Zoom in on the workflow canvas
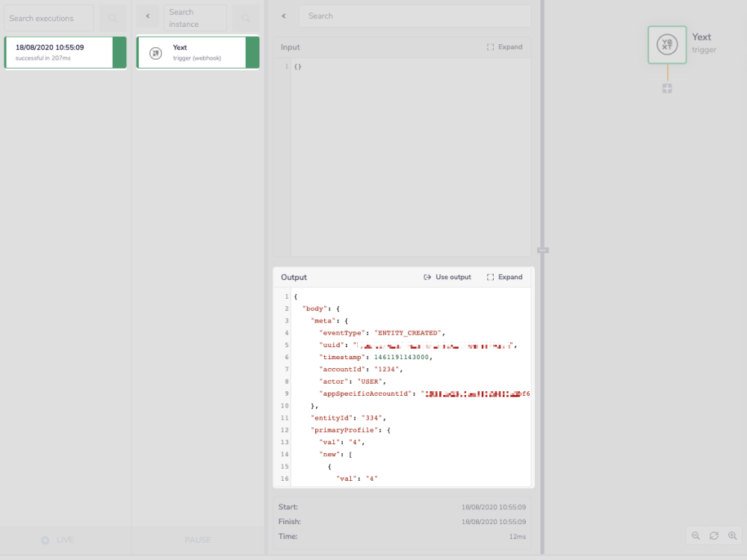The height and width of the screenshot is (560, 747). [733, 536]
